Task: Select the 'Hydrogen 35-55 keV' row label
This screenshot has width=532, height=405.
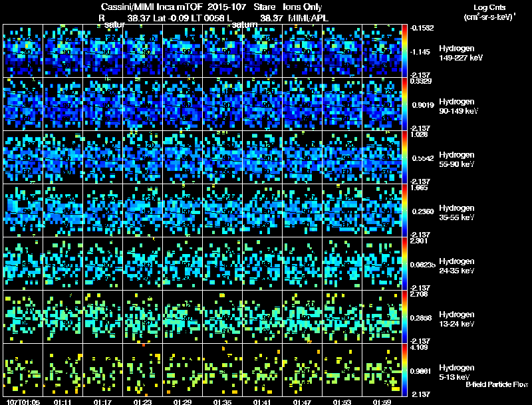Action: tap(457, 213)
